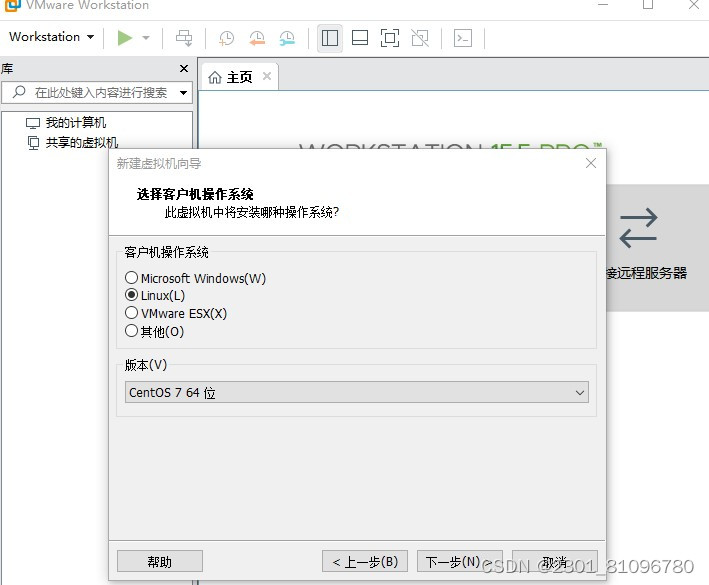Click the connect remote server arrows icon
This screenshot has width=709, height=585.
pos(638,228)
